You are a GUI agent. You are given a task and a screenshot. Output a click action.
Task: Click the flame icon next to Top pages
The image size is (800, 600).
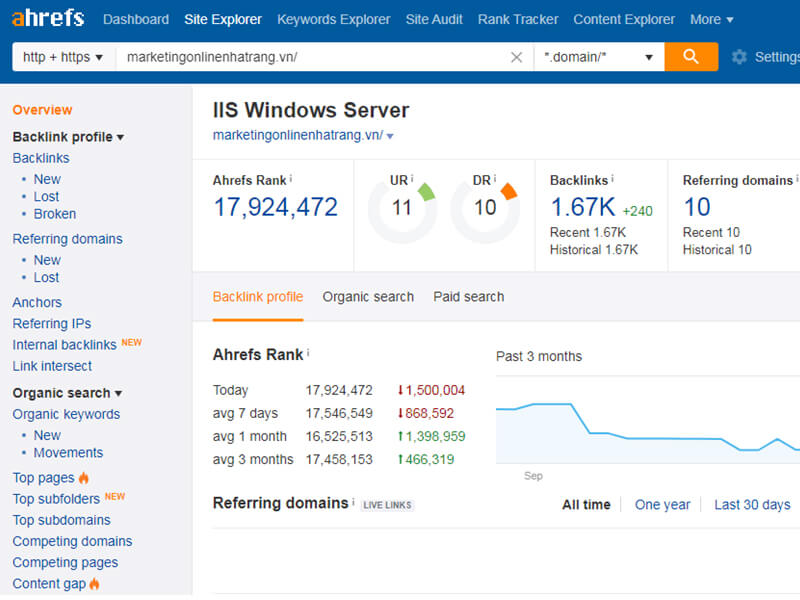(x=84, y=478)
